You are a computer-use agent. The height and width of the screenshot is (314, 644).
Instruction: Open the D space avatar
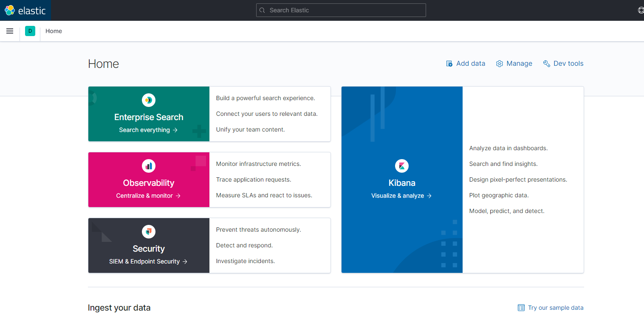click(x=30, y=31)
